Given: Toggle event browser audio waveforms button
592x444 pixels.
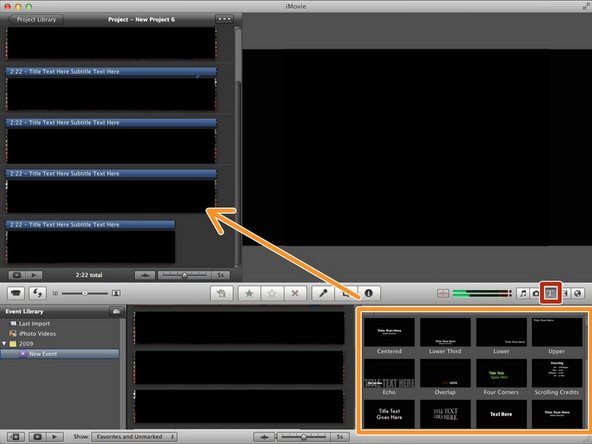Looking at the screenshot, I should point(264,437).
